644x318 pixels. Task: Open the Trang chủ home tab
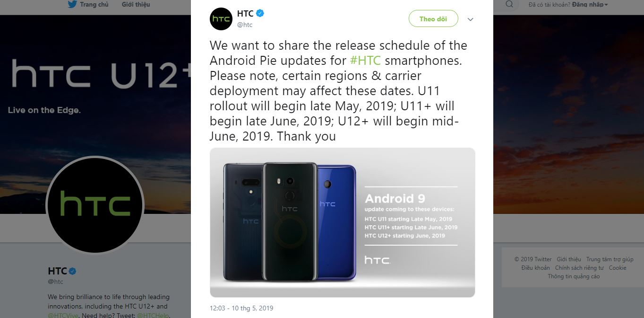94,4
